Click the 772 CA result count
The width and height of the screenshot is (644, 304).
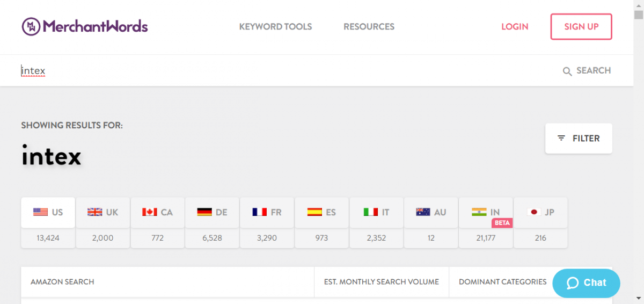pos(158,238)
